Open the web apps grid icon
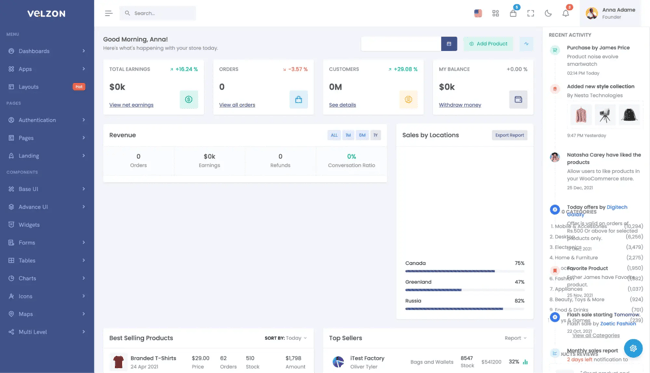Viewport: 650px width, 373px height. tap(495, 13)
